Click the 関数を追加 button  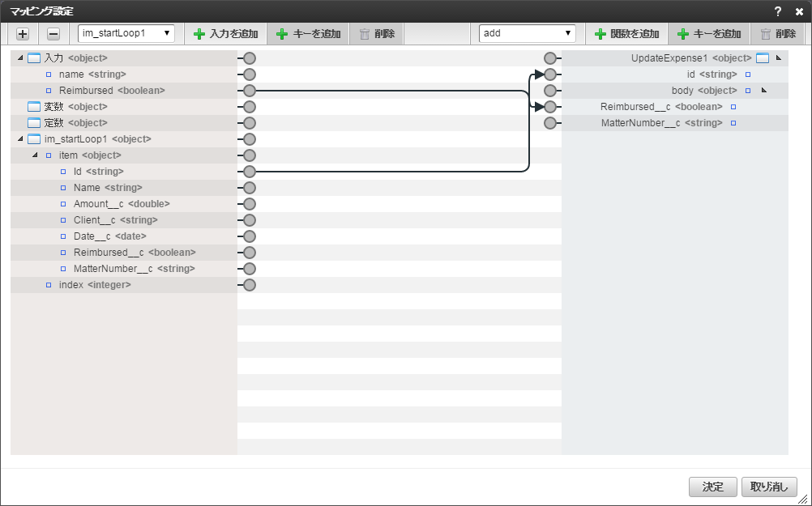pos(626,34)
